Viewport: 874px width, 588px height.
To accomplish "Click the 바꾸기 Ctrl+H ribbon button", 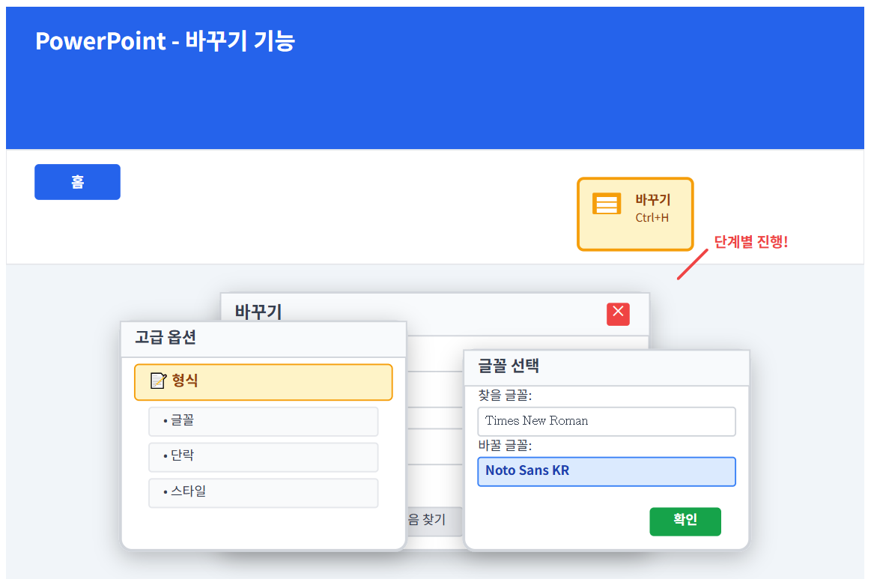I will [x=635, y=214].
